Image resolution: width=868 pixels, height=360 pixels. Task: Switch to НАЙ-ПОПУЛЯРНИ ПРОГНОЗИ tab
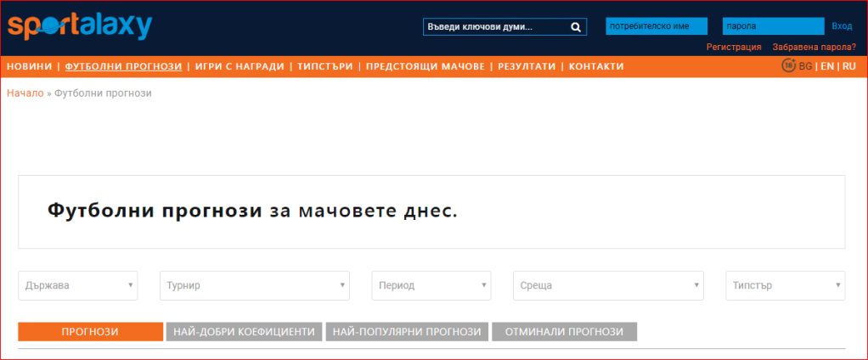407,331
